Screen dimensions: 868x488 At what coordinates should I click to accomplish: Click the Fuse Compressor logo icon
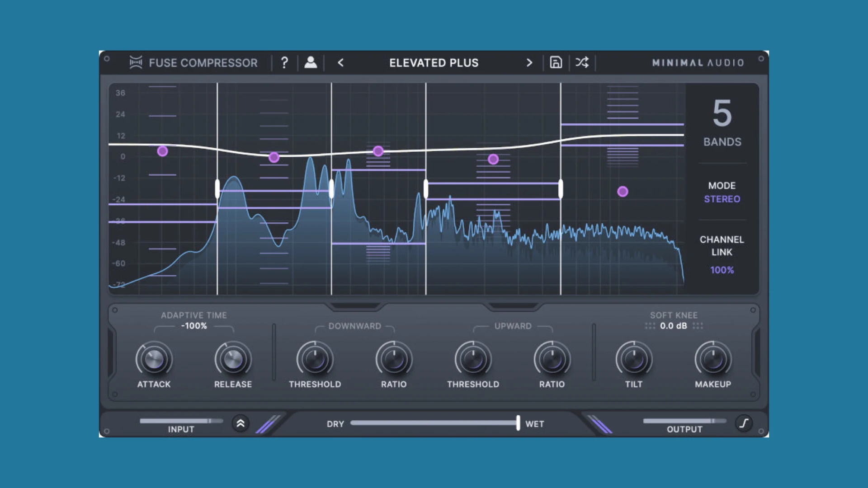tap(136, 62)
